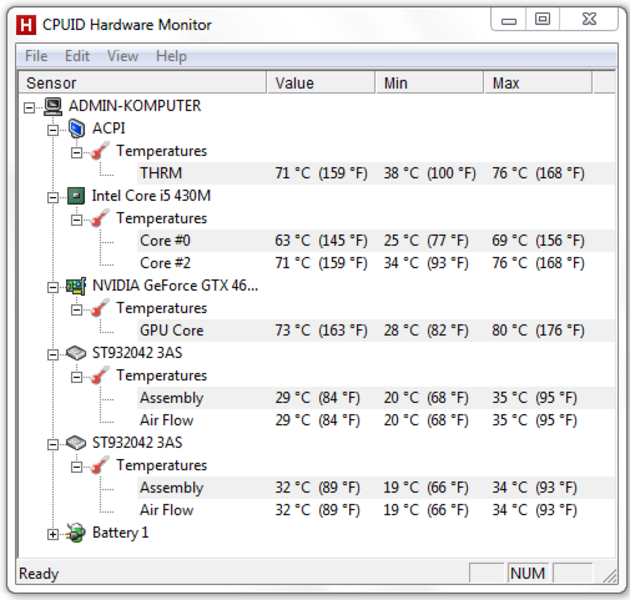Click the Battery 1 icon
The width and height of the screenshot is (630, 600).
[76, 533]
